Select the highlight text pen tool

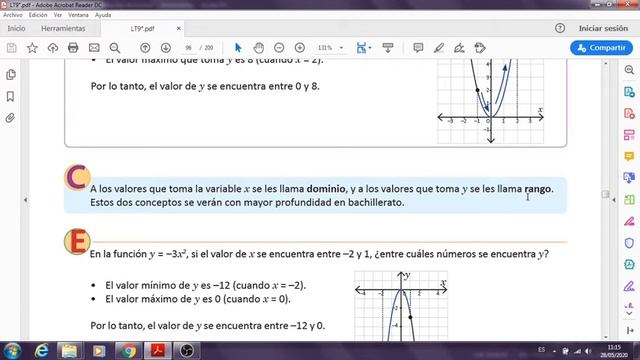click(x=439, y=48)
